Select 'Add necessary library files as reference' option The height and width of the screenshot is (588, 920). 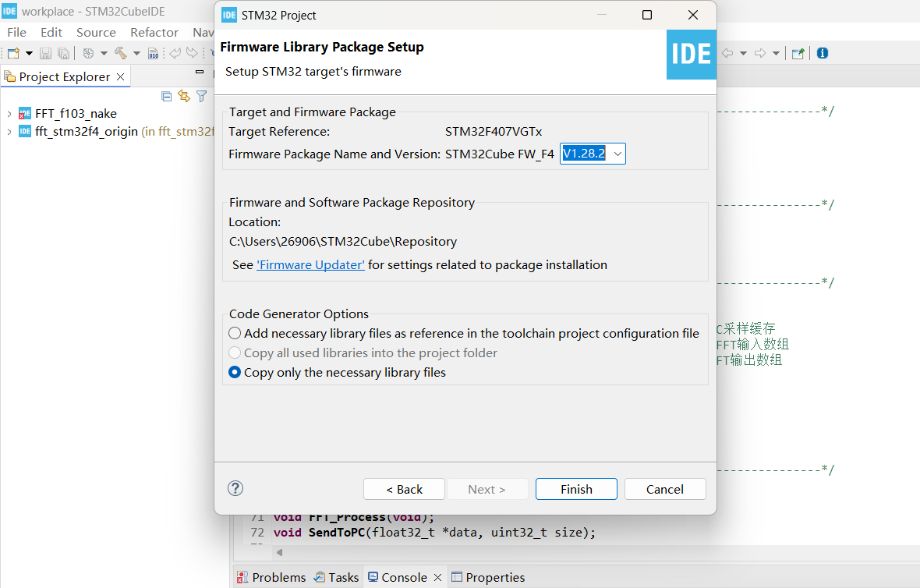pyautogui.click(x=235, y=333)
